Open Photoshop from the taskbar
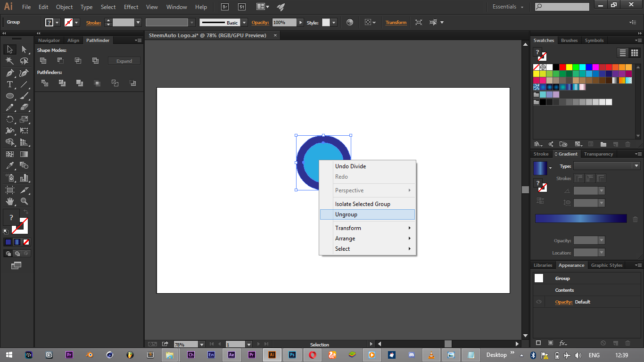The width and height of the screenshot is (644, 362). pos(292,355)
